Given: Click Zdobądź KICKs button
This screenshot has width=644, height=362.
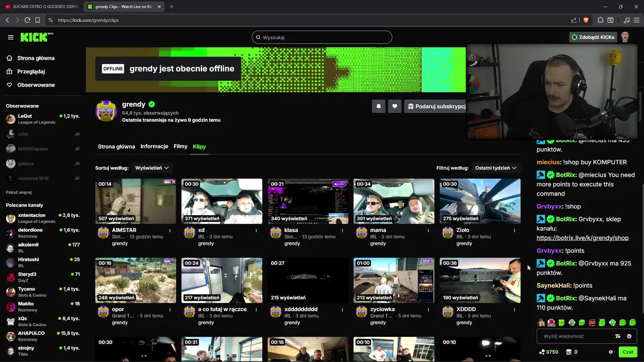Looking at the screenshot, I should tap(593, 37).
